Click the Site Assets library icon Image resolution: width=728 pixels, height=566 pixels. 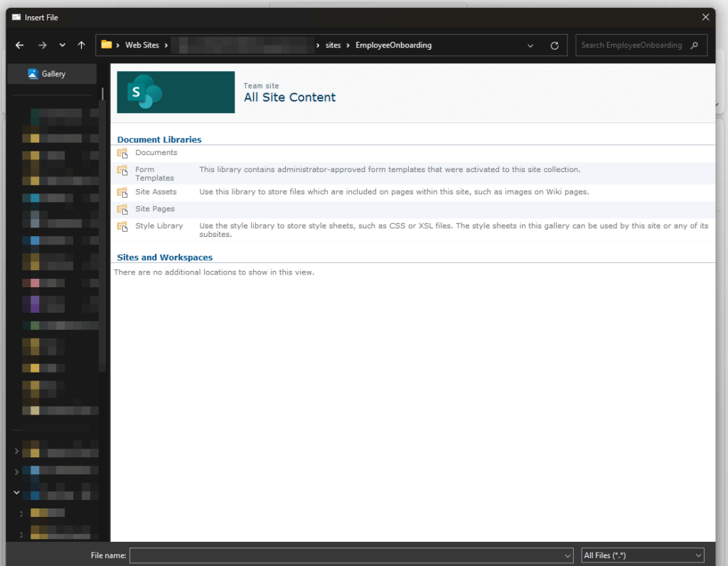[122, 193]
